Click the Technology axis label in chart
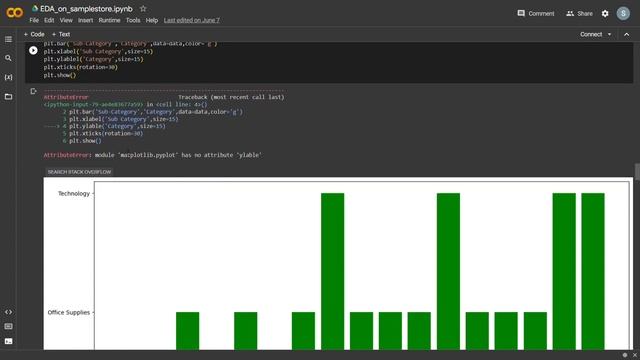Image resolution: width=640 pixels, height=360 pixels. pyautogui.click(x=73, y=193)
